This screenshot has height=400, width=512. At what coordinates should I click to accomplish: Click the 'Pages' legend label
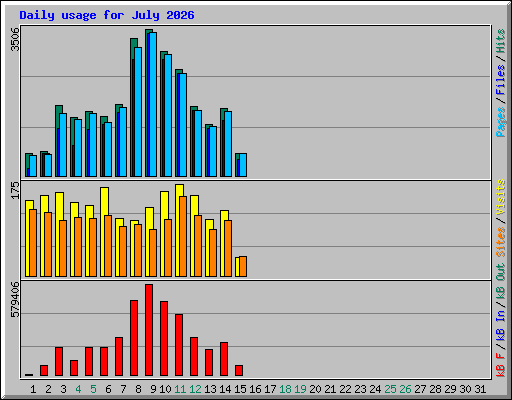[x=500, y=122]
